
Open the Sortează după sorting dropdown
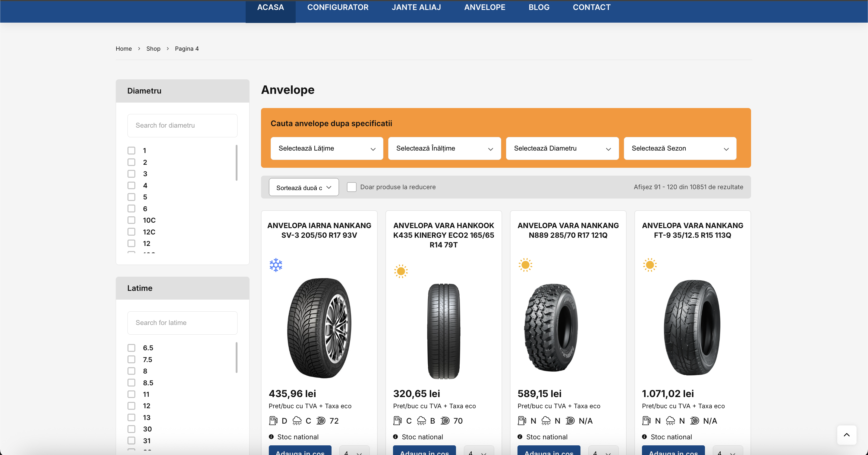[303, 187]
